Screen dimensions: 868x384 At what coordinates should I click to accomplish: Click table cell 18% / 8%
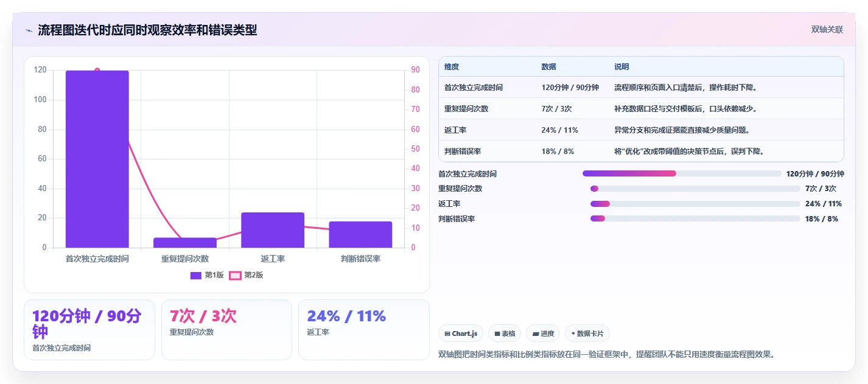tap(558, 151)
